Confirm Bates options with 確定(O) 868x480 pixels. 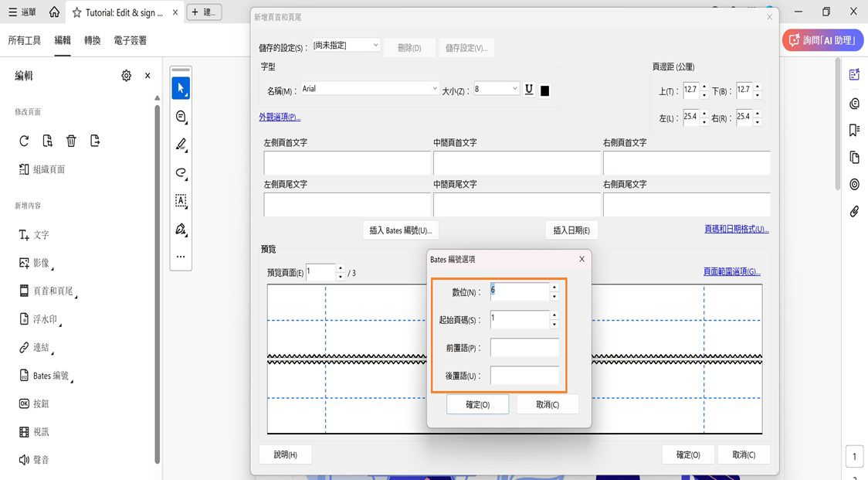478,404
